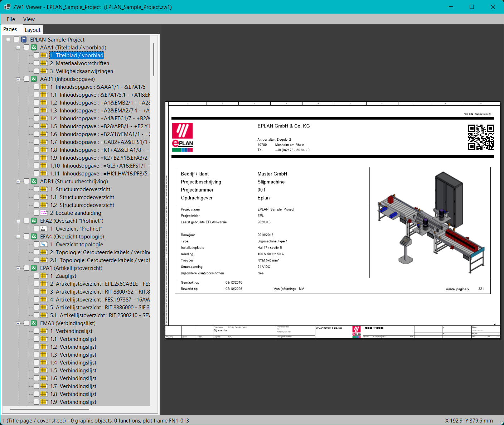Click page icon of 5.1 Artikellijstoverzicht row

tap(44, 315)
